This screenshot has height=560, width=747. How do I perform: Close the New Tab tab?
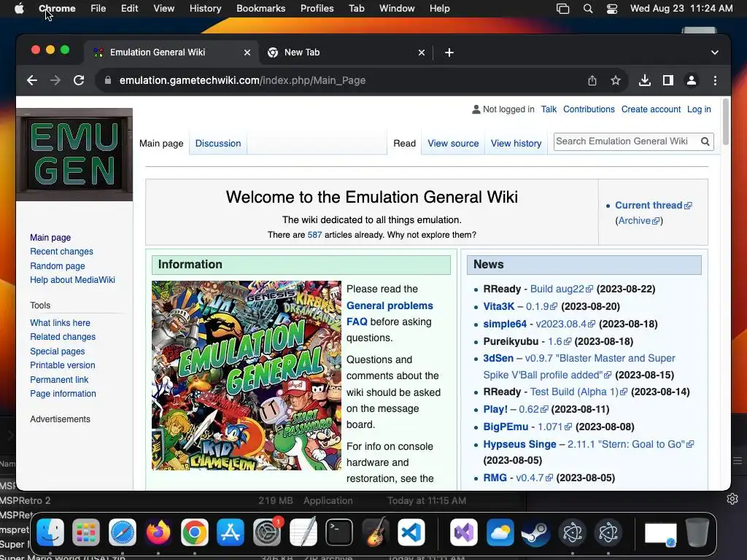[x=421, y=52]
